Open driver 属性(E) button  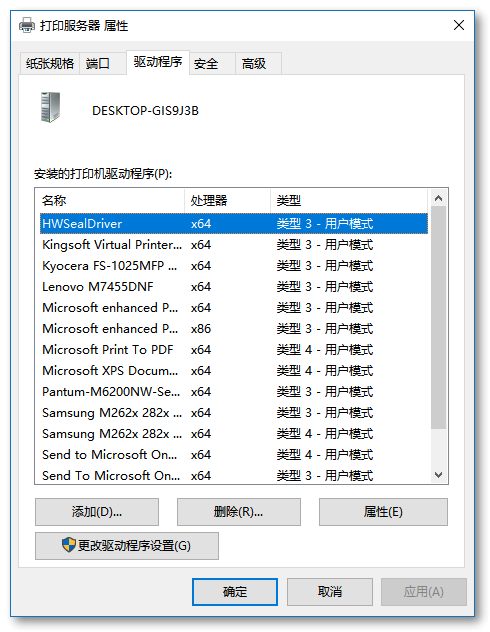tap(383, 512)
